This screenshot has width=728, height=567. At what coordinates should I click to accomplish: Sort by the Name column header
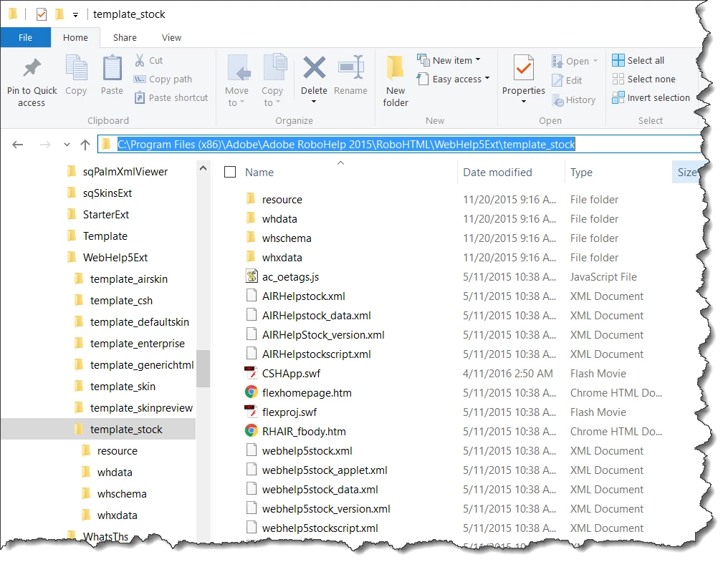tap(259, 172)
